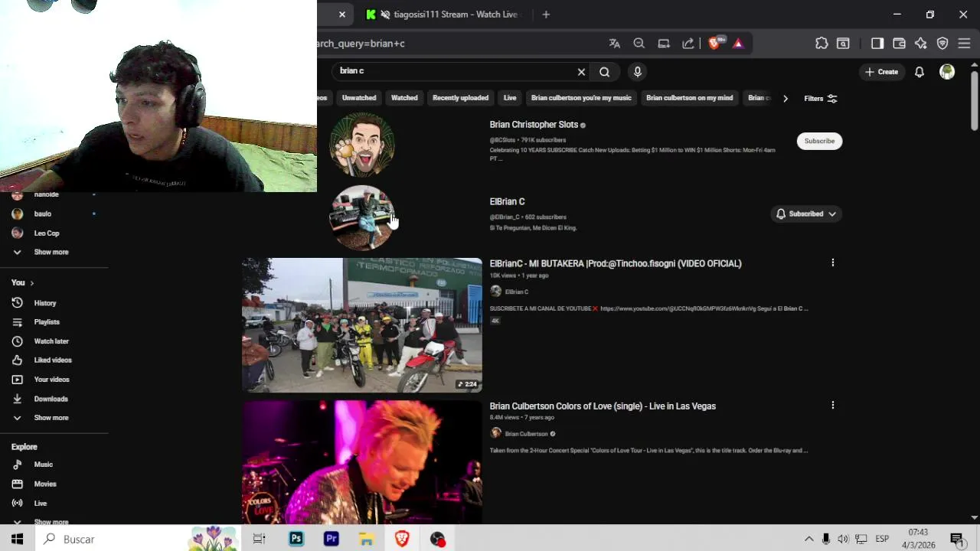Open Photoshop from the taskbar
Viewport: 980px width, 551px height.
point(296,539)
